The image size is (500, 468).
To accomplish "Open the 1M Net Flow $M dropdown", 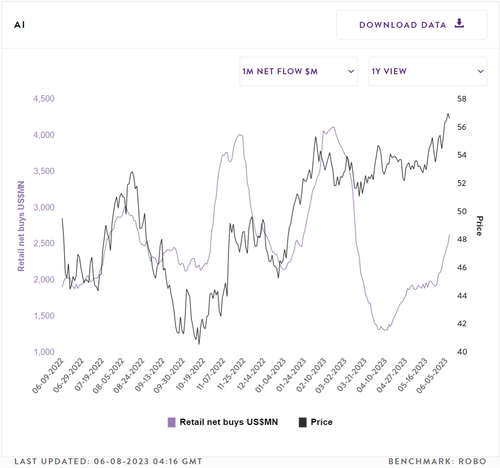I will pyautogui.click(x=298, y=71).
